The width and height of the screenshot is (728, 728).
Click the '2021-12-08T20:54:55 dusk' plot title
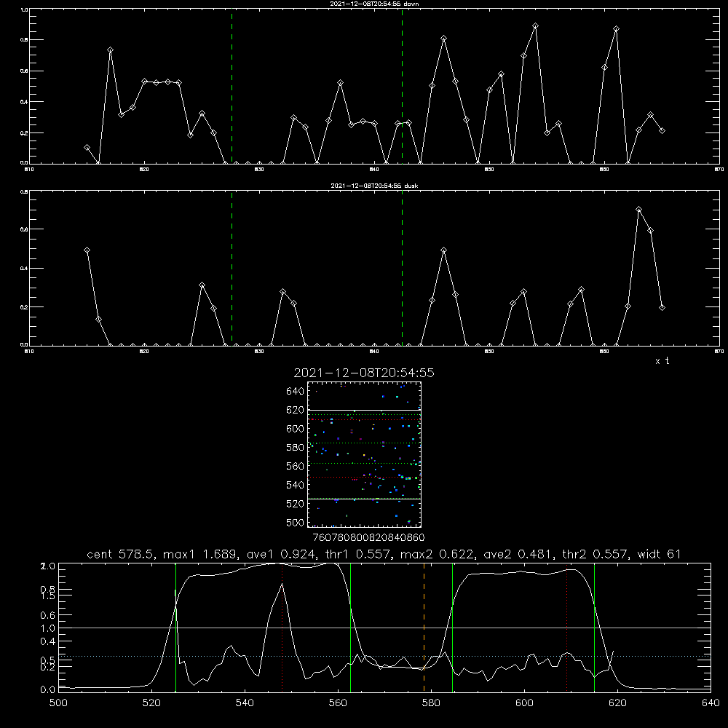(374, 186)
